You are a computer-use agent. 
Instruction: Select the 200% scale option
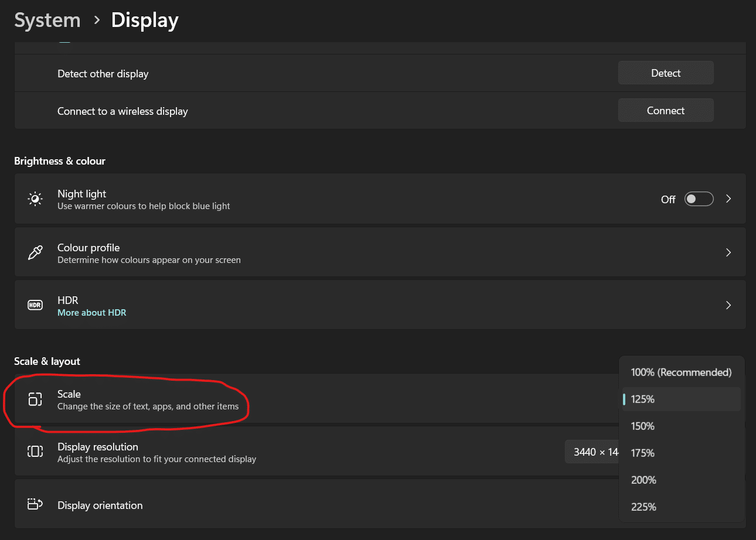681,480
